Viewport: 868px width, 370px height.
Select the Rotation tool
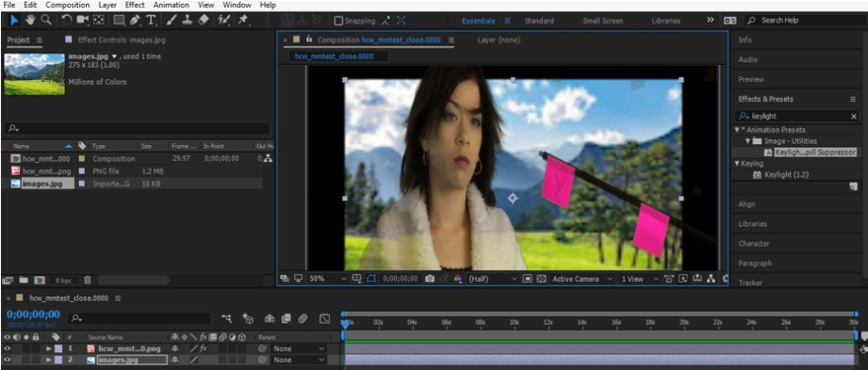point(66,20)
